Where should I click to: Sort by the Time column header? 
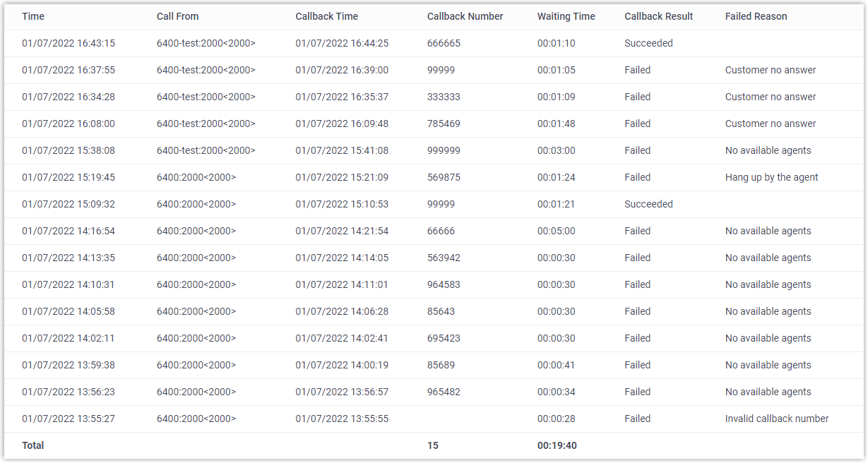[x=32, y=16]
